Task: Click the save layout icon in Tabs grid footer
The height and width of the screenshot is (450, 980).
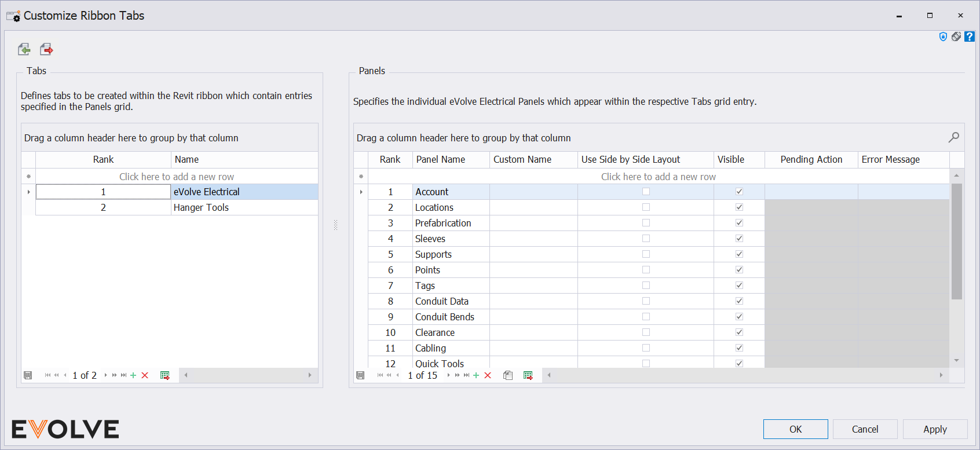Action: (28, 375)
